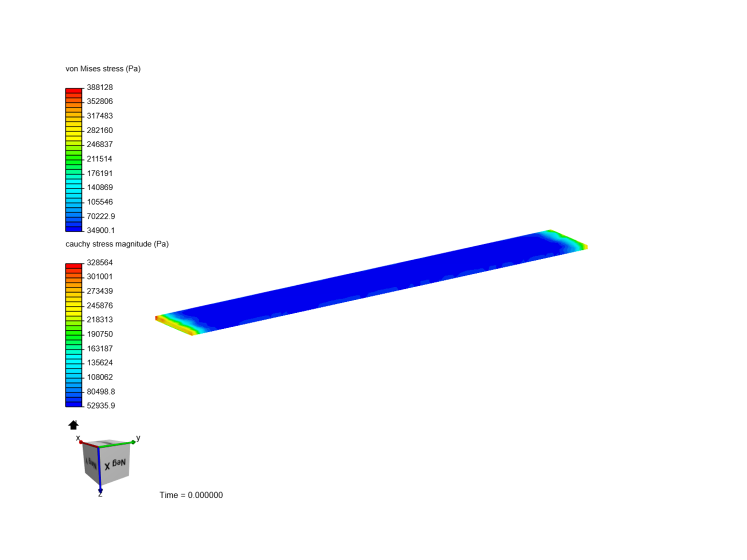Click the cauchy legend value 108062
Viewport: 747px width, 560px height.
(x=100, y=377)
